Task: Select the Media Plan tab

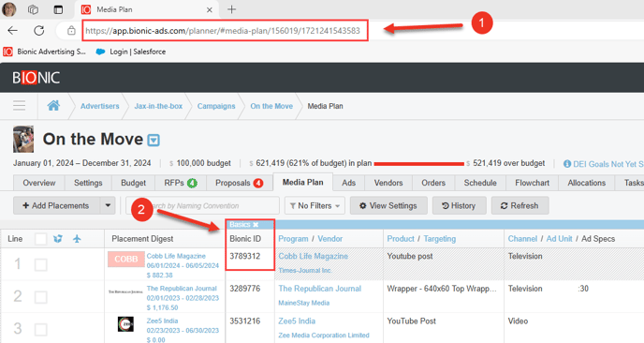Action: pos(302,182)
